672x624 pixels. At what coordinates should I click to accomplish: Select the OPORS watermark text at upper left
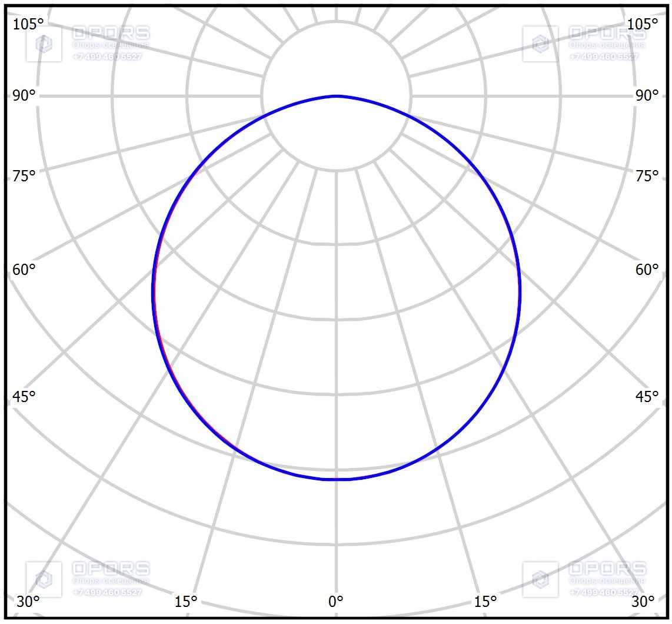point(111,33)
